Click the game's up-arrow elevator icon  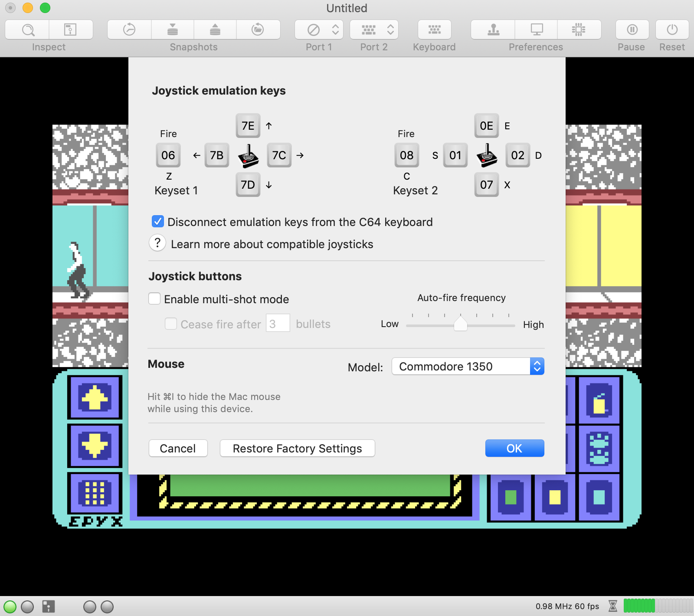click(x=95, y=398)
